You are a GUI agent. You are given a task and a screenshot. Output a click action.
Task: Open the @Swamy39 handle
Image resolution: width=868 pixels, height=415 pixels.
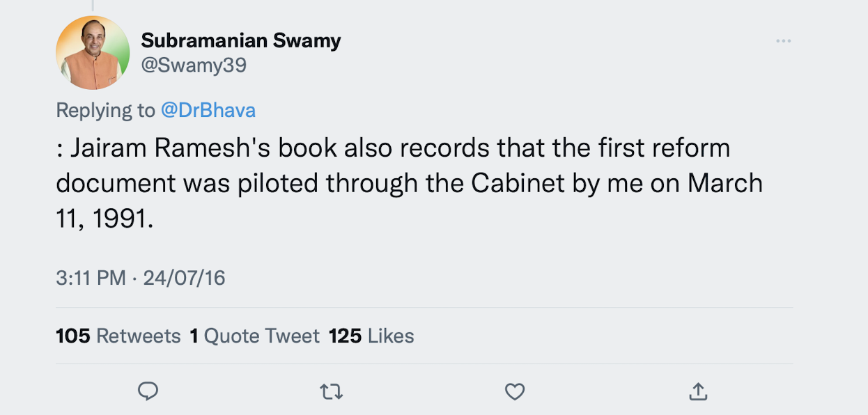194,65
